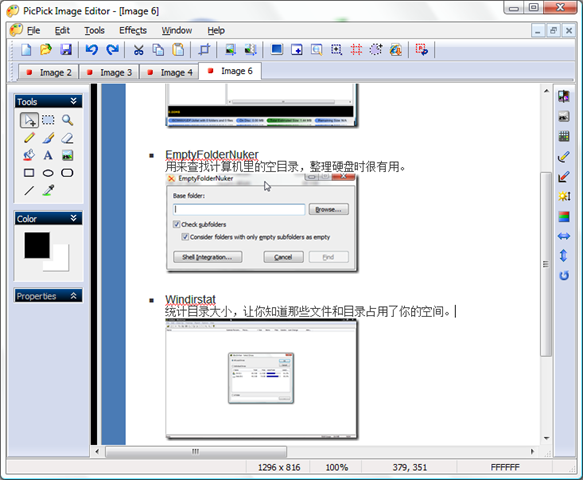The image size is (583, 480).
Task: Select the Fill bucket tool
Action: tap(29, 155)
